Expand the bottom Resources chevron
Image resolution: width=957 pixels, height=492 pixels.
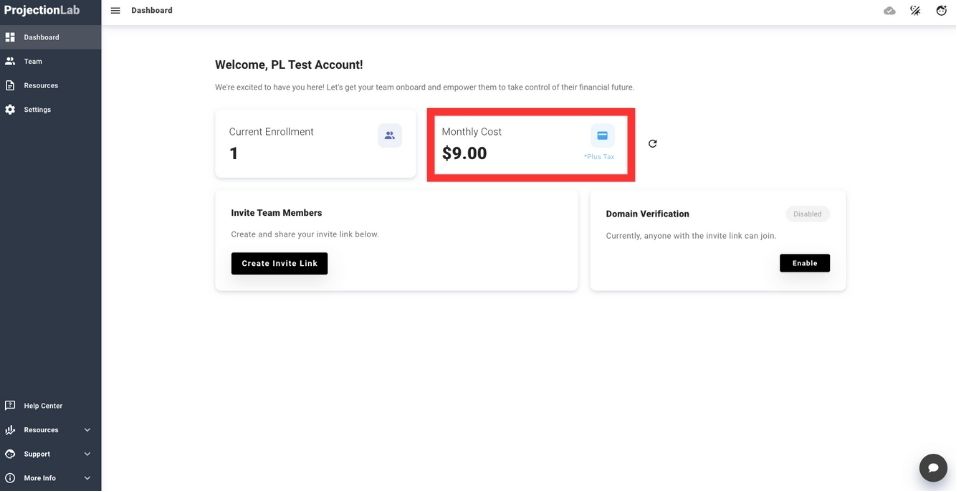click(x=87, y=430)
